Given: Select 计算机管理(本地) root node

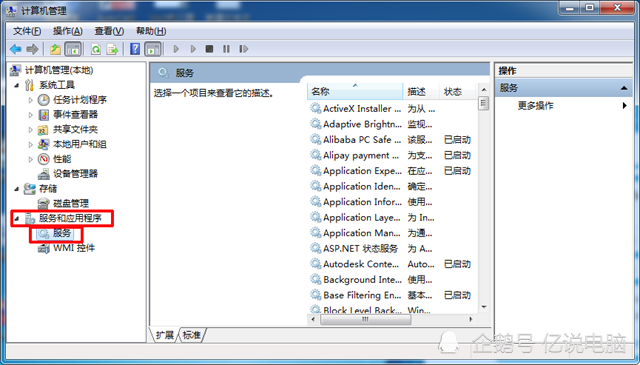Looking at the screenshot, I should 59,70.
